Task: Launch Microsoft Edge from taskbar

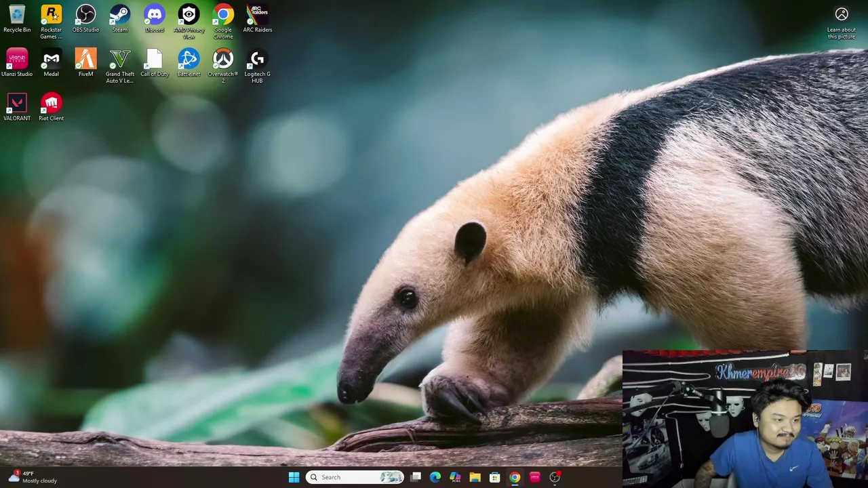Action: click(435, 477)
